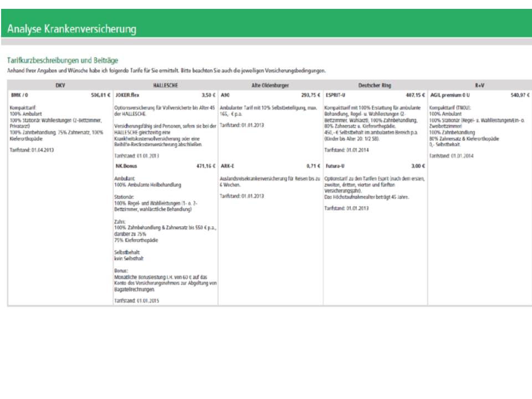Select the 'Futura-U' tariff name
Screen dimensions: 532x399
pos(335,166)
